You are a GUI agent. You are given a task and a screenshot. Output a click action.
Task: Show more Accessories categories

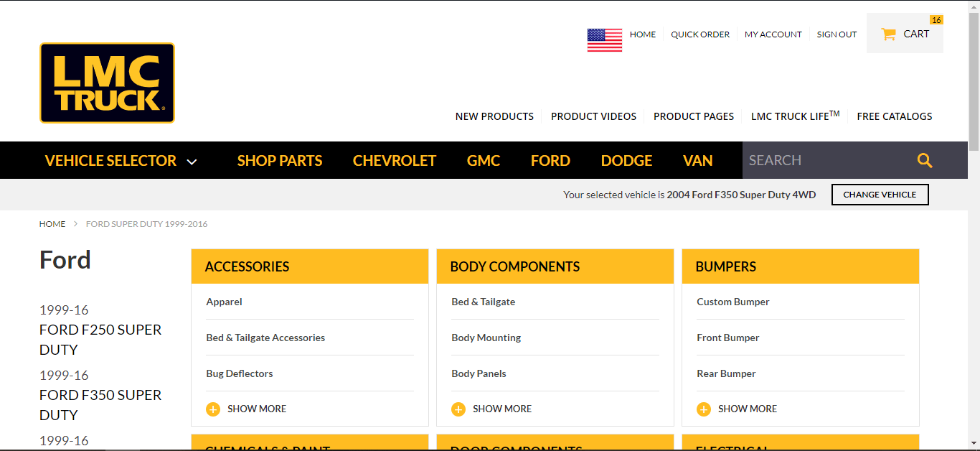[256, 409]
